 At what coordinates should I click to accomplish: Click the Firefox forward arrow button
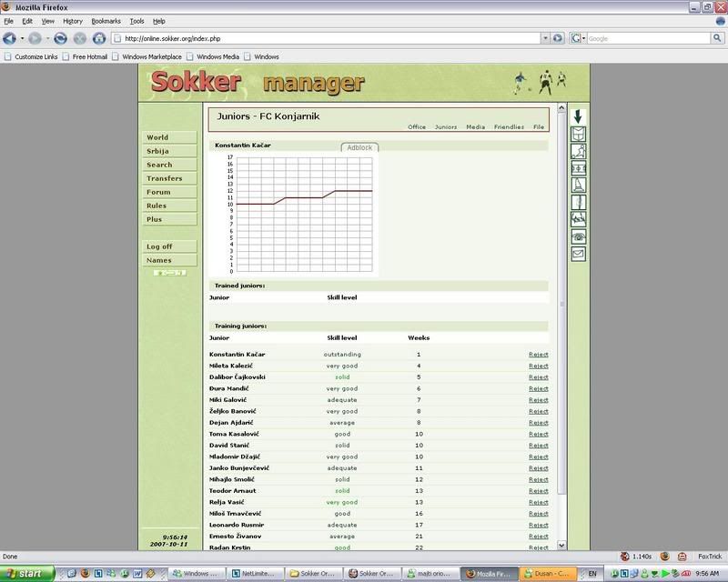point(35,38)
